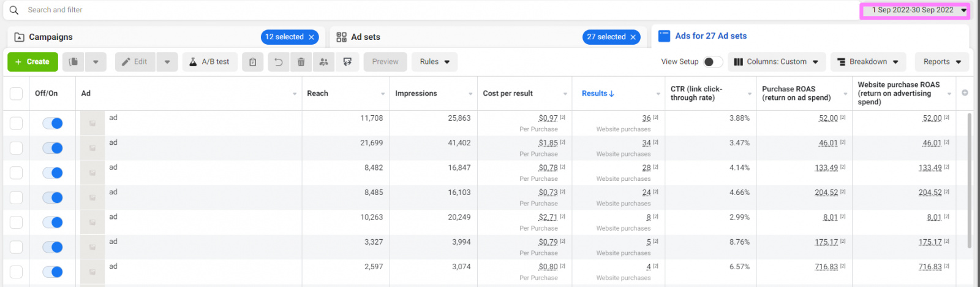
Task: Click the green Create button
Action: coord(32,62)
